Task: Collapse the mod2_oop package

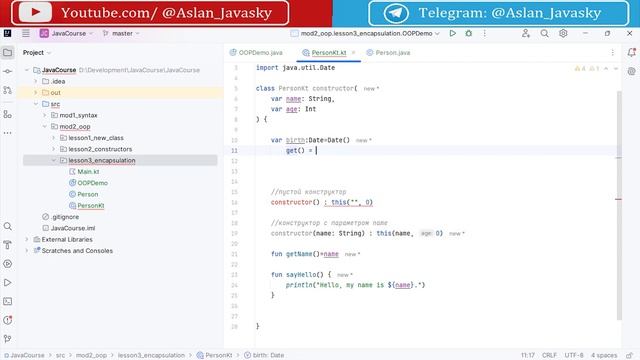Action: [x=45, y=127]
